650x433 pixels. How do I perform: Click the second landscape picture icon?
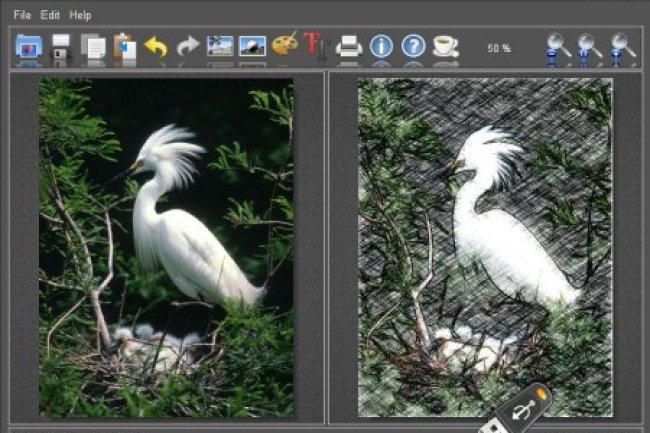tap(252, 47)
